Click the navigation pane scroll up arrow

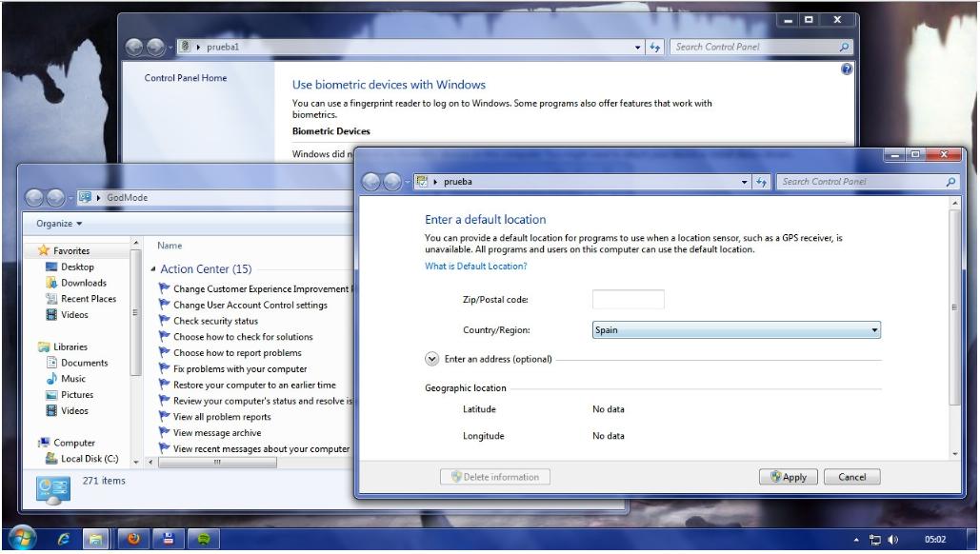pyautogui.click(x=135, y=243)
